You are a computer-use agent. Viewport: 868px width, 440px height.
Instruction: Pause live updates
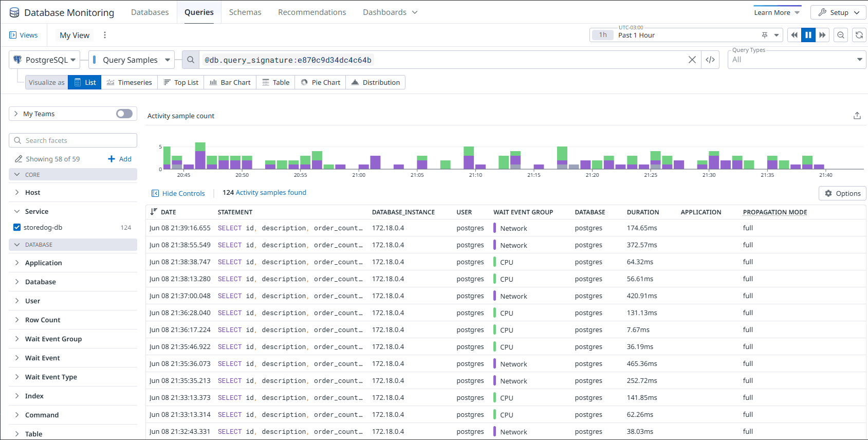[x=808, y=35]
